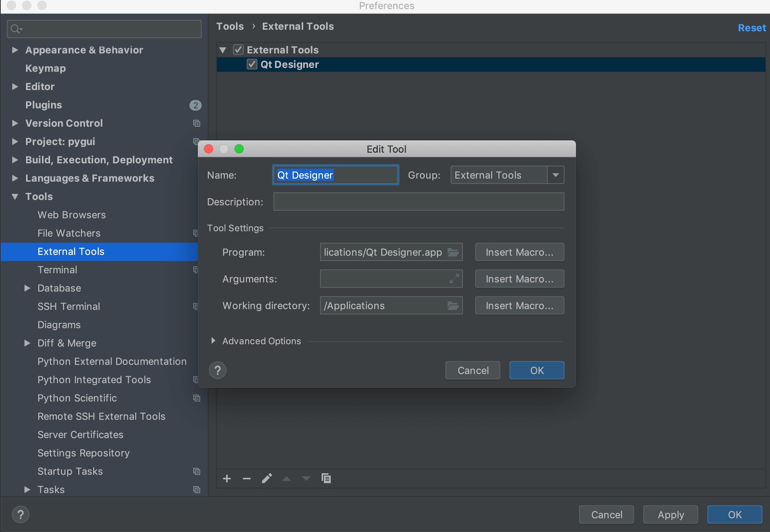The width and height of the screenshot is (770, 532).
Task: Open Server Certificates settings page
Action: point(80,435)
